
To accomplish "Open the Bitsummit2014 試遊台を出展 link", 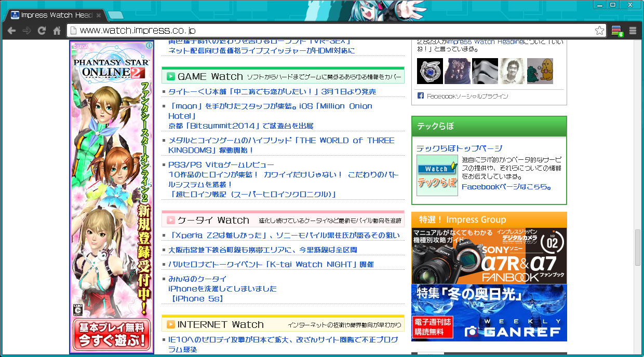I will pos(241,126).
